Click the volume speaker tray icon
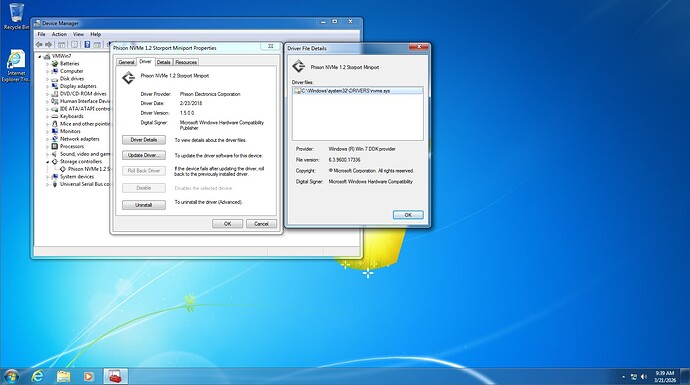Image resolution: width=690 pixels, height=385 pixels. coord(644,377)
